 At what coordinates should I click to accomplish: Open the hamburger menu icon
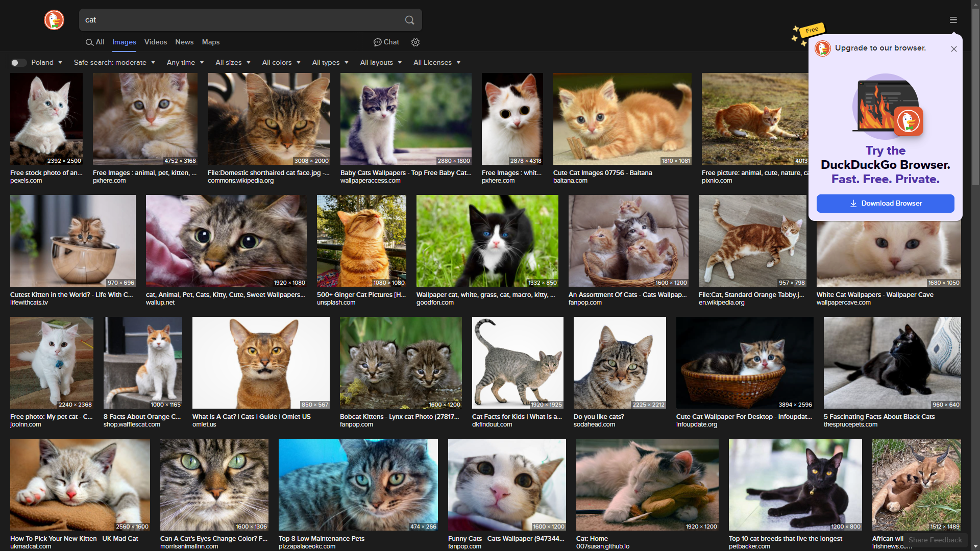point(953,20)
